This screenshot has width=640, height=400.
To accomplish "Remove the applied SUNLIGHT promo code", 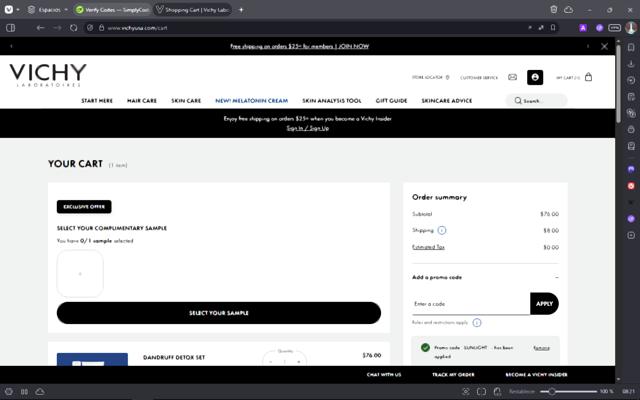I will (541, 348).
